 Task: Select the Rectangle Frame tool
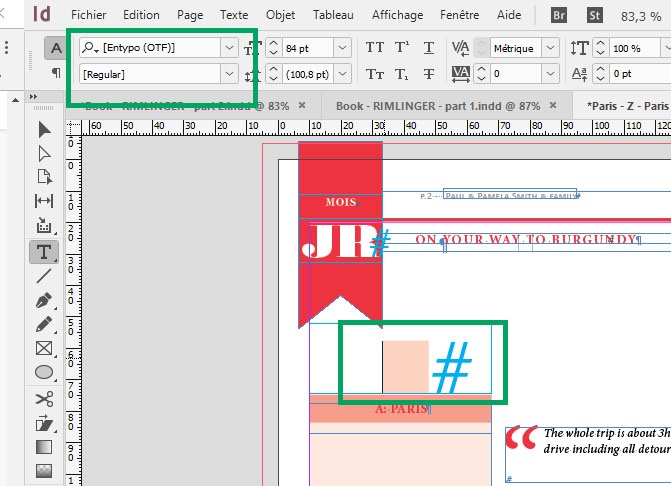44,348
